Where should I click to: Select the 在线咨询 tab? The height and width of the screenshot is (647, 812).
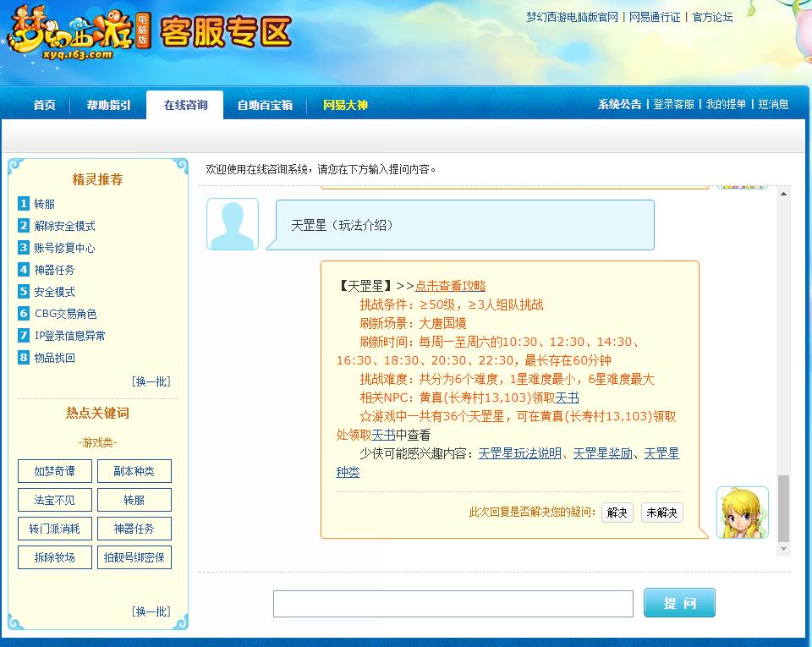pyautogui.click(x=185, y=105)
